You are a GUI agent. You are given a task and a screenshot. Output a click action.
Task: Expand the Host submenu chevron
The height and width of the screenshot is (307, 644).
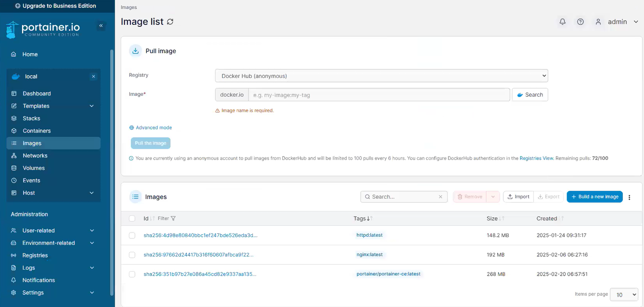point(91,193)
